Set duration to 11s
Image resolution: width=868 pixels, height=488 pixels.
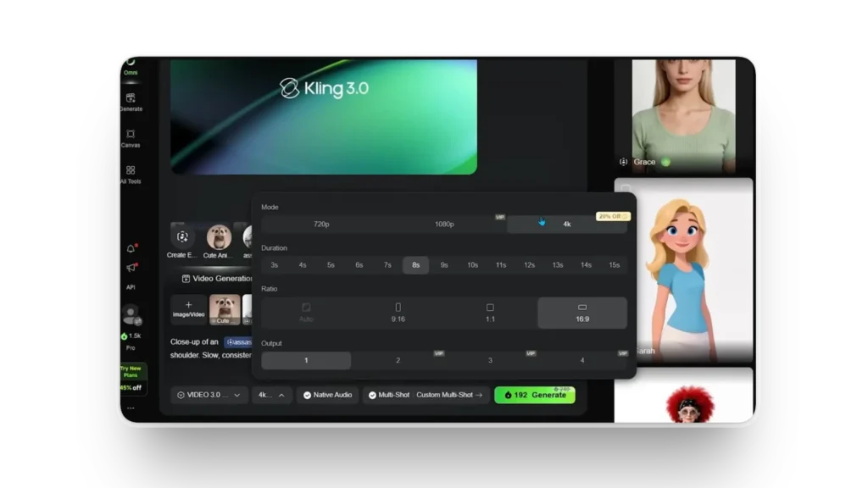click(501, 265)
